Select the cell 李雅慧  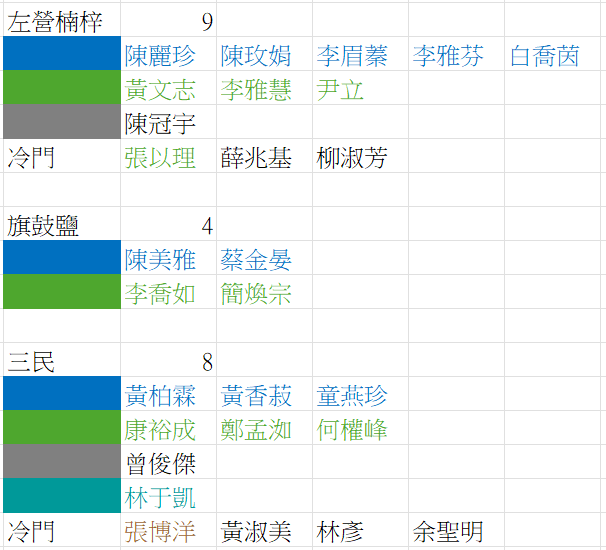coord(264,88)
